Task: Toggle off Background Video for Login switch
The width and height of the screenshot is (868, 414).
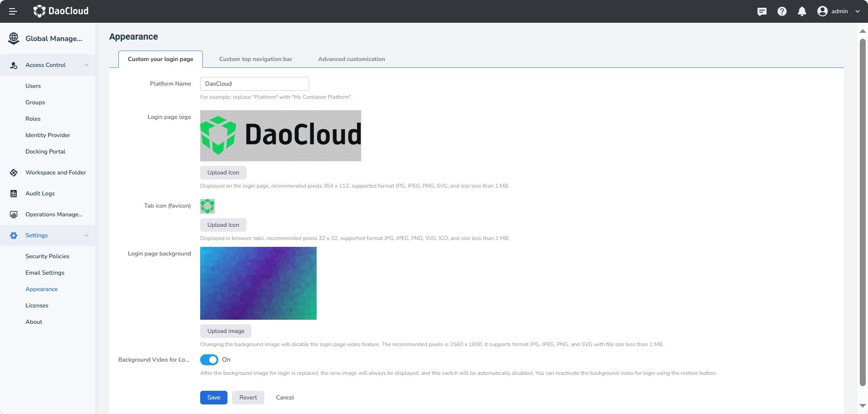Action: (x=209, y=360)
